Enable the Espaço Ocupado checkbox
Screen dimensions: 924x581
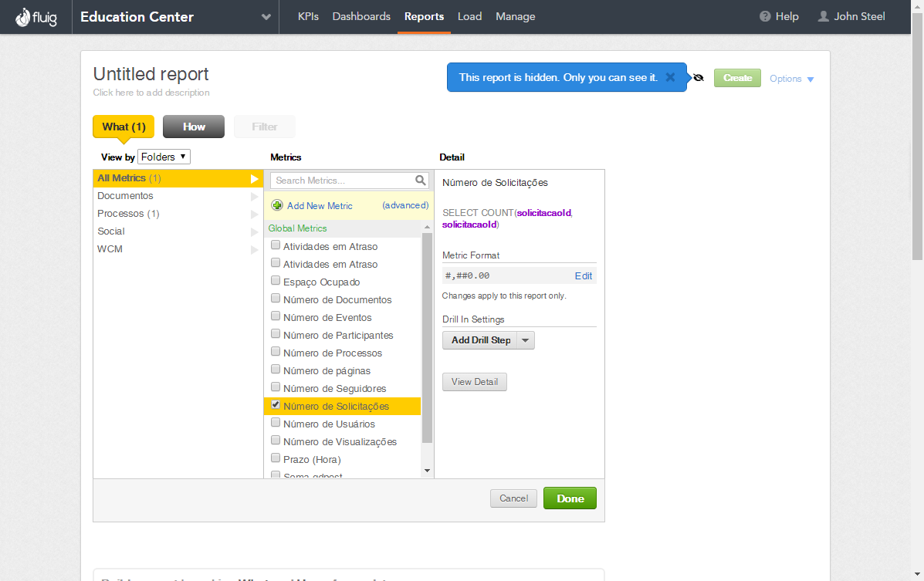[276, 282]
